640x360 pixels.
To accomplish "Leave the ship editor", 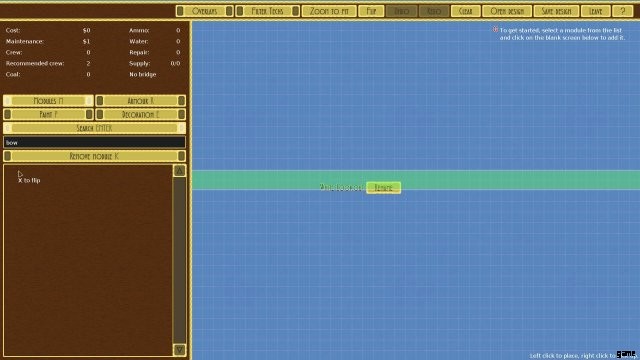I will (x=596, y=11).
